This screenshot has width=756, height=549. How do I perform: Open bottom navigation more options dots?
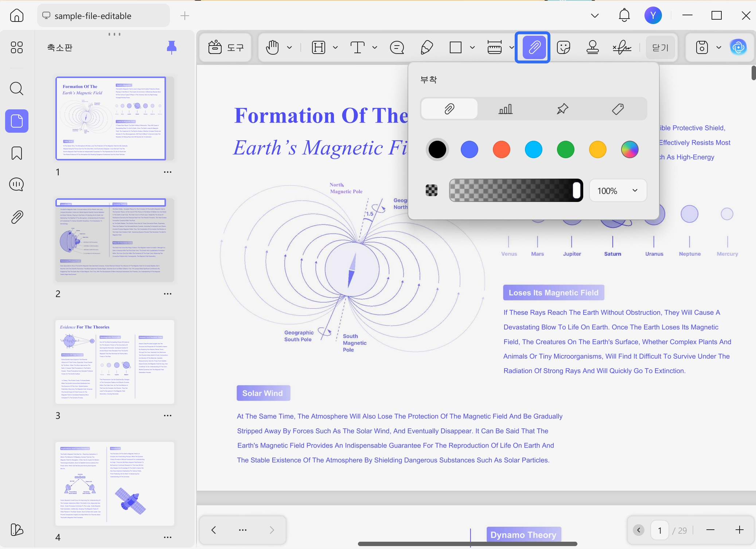click(x=243, y=530)
